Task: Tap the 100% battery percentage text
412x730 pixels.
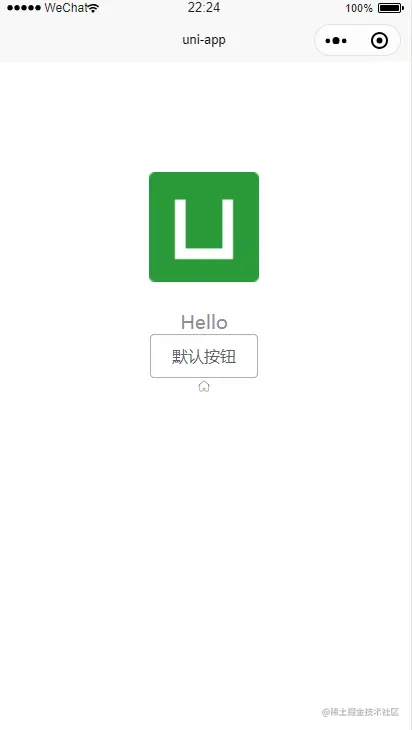Action: 359,8
